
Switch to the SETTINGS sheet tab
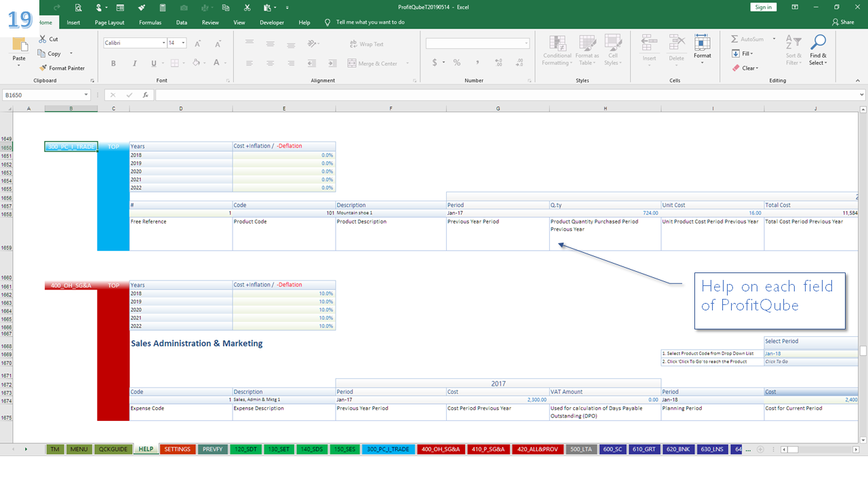tap(178, 449)
